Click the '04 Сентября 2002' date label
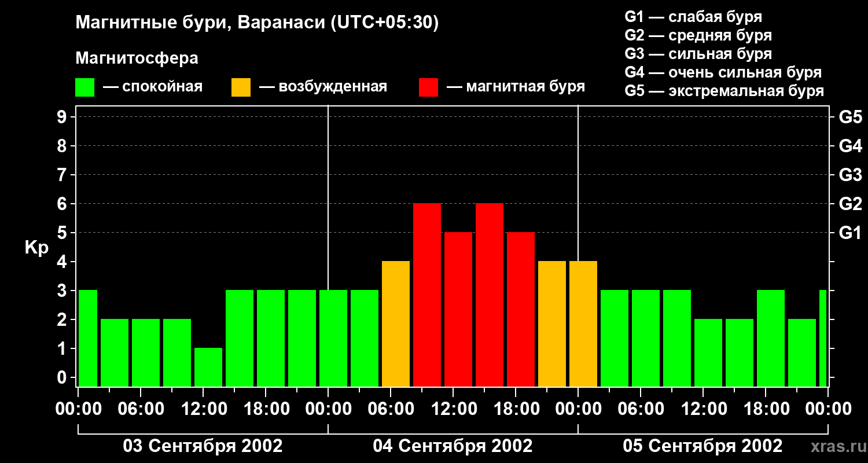This screenshot has width=868, height=463. tap(453, 446)
